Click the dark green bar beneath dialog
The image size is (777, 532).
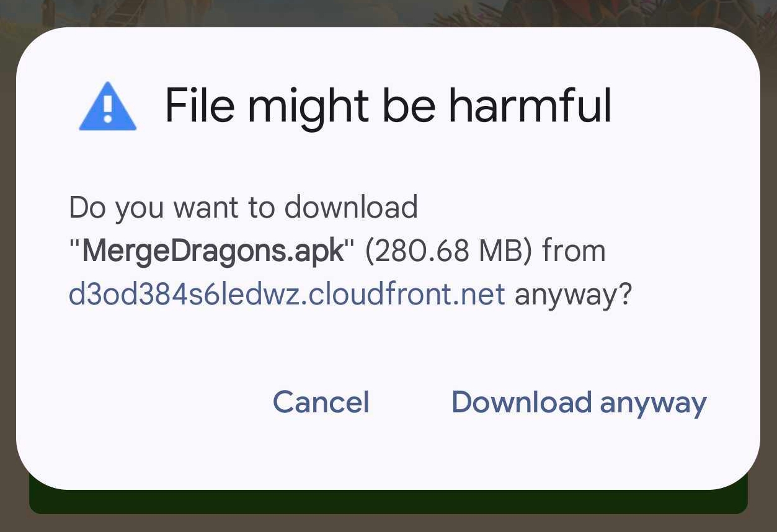(x=388, y=502)
